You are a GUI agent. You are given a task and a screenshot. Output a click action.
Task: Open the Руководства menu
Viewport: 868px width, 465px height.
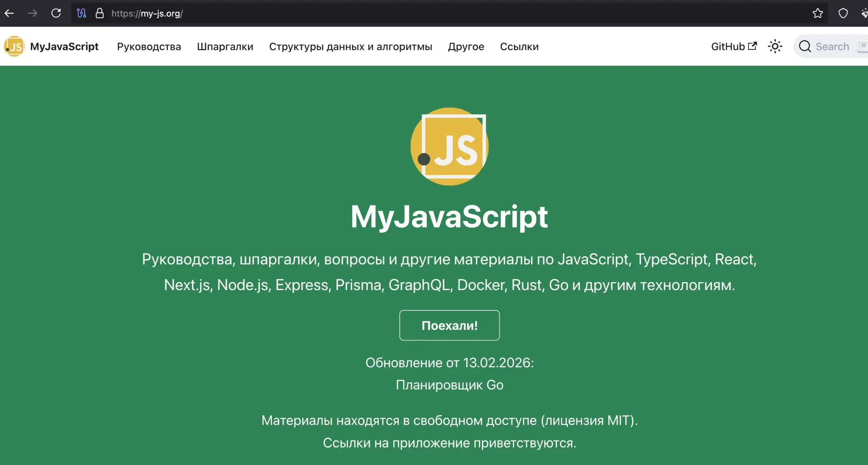click(149, 46)
